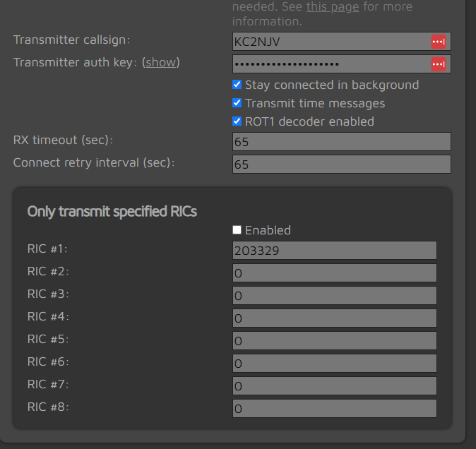Disable ROT1 decoder enabled checkbox

[237, 121]
